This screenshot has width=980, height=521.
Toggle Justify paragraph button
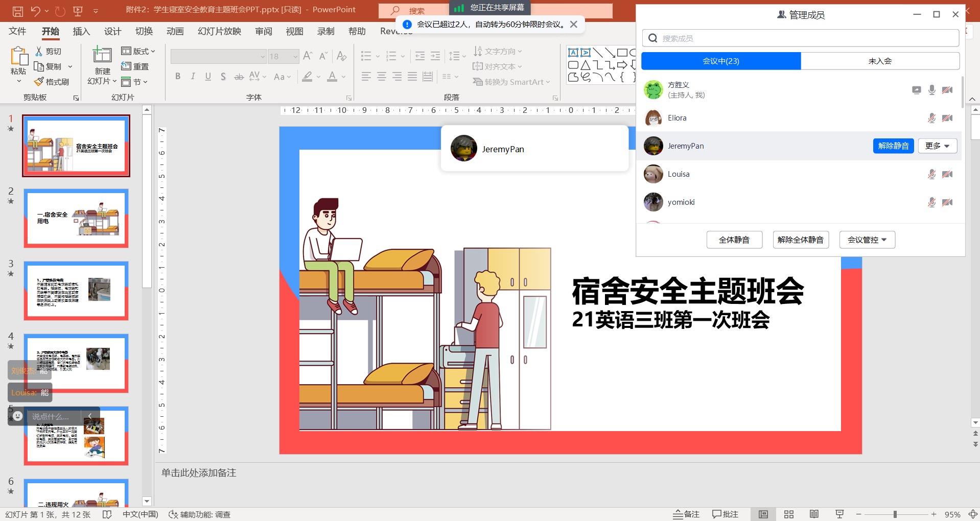412,77
